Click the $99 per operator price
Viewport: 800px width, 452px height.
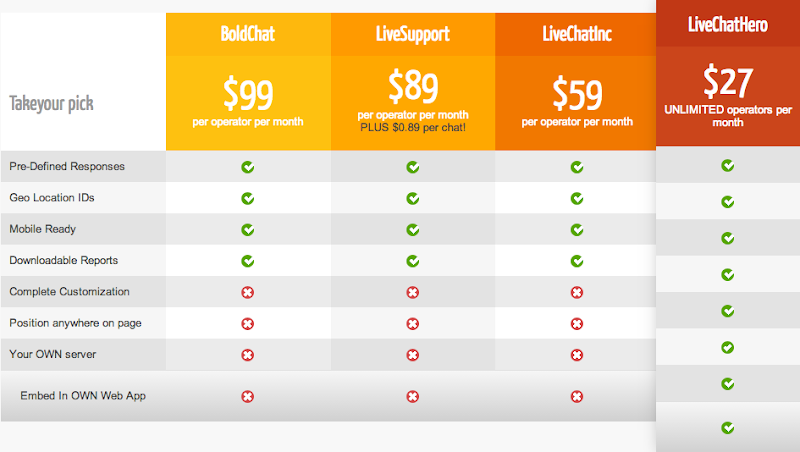(x=248, y=93)
